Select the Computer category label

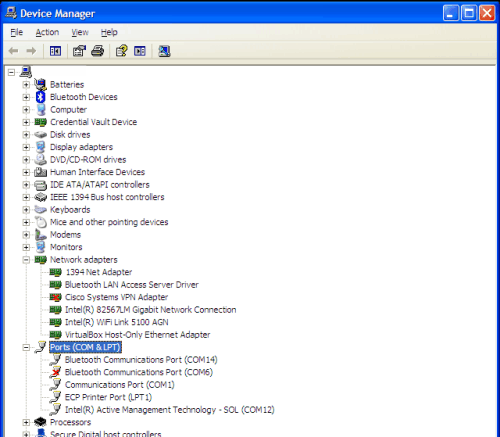(68, 110)
